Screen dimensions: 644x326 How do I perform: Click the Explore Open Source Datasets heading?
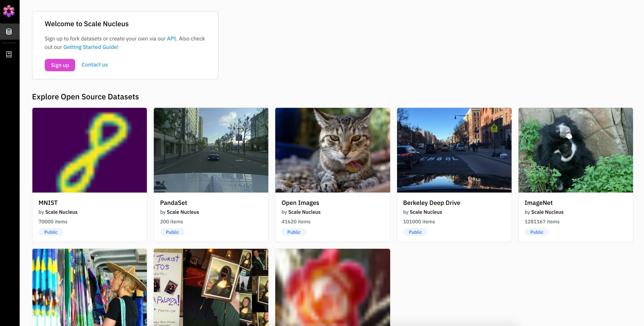[86, 97]
